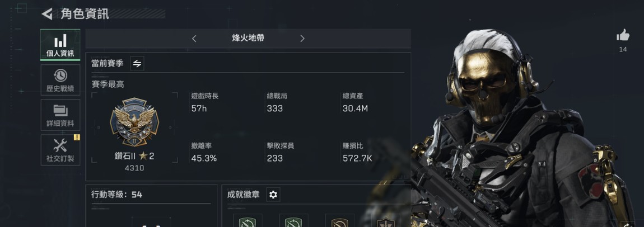Viewport: 644px width, 227px height.
Task: Click the 總資產 30.4M stat
Action: pyautogui.click(x=356, y=102)
